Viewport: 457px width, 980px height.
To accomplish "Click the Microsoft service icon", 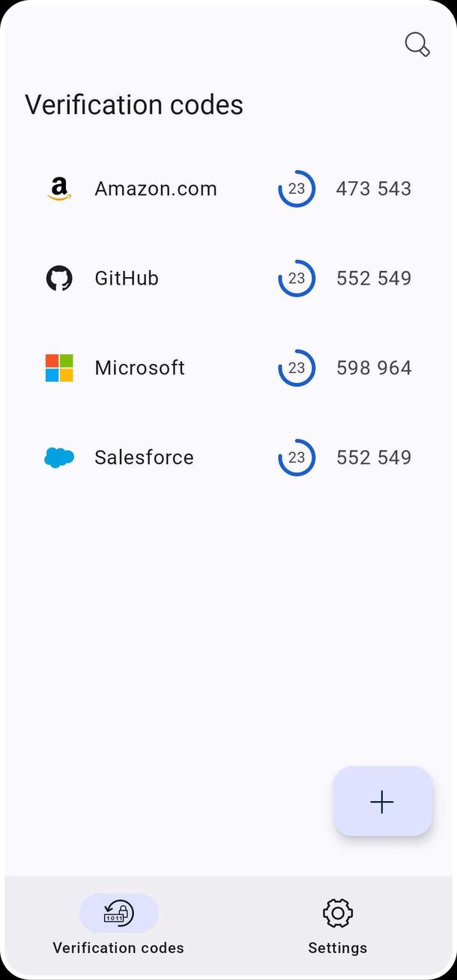I will [58, 368].
